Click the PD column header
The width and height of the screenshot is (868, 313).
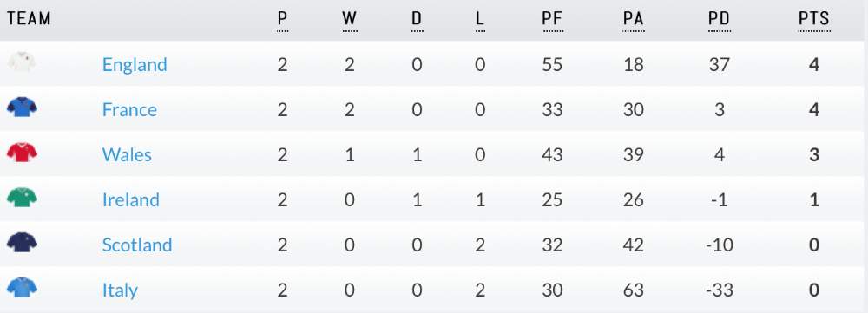pos(719,19)
